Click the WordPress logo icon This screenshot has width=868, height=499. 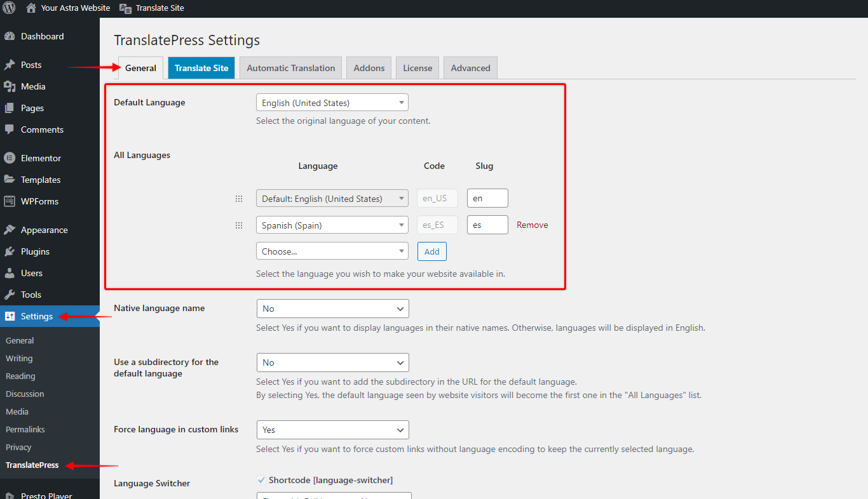click(x=9, y=8)
